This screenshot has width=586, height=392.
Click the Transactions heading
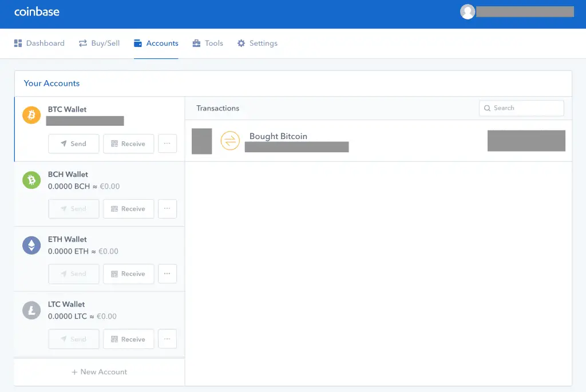tap(218, 108)
